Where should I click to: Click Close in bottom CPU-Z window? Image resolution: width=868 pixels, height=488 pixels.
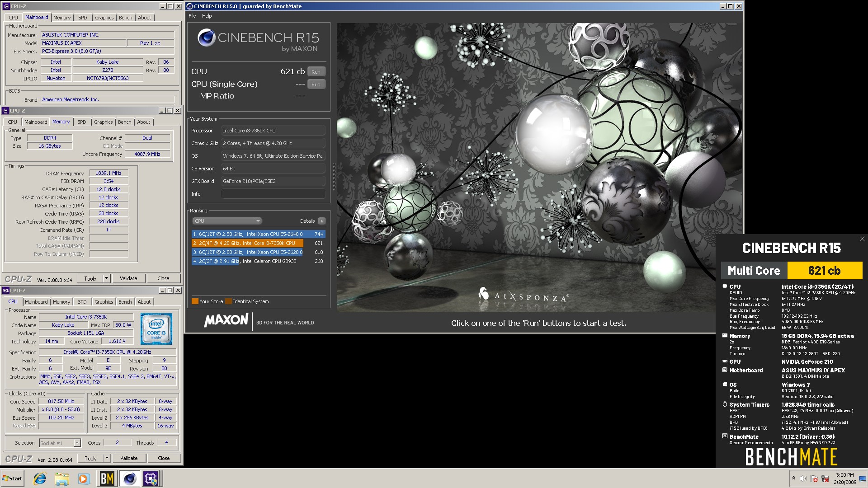(x=164, y=459)
